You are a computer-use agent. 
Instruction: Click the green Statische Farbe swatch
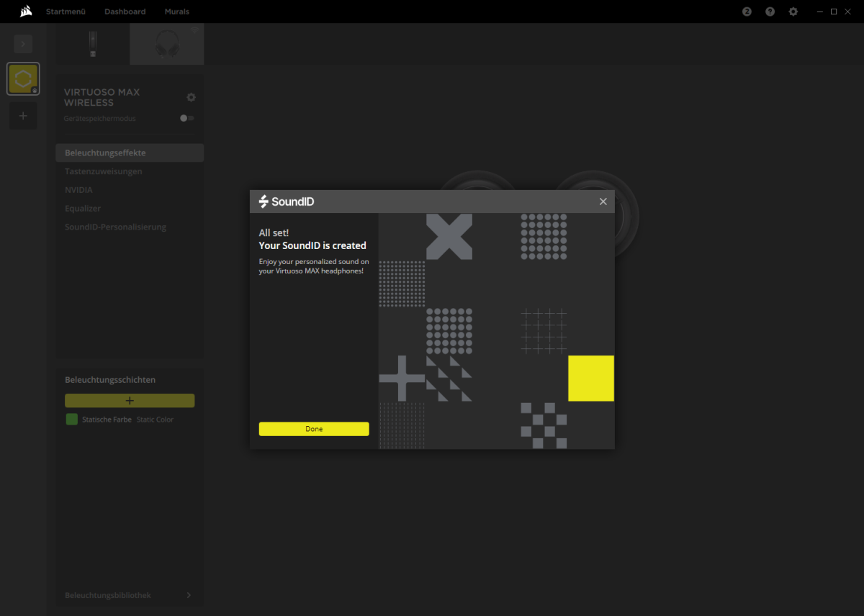(x=71, y=419)
